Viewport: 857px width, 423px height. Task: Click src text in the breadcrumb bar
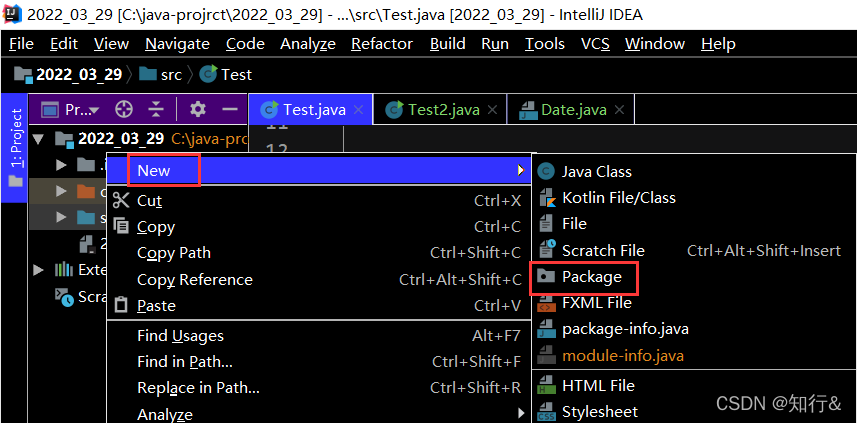171,75
